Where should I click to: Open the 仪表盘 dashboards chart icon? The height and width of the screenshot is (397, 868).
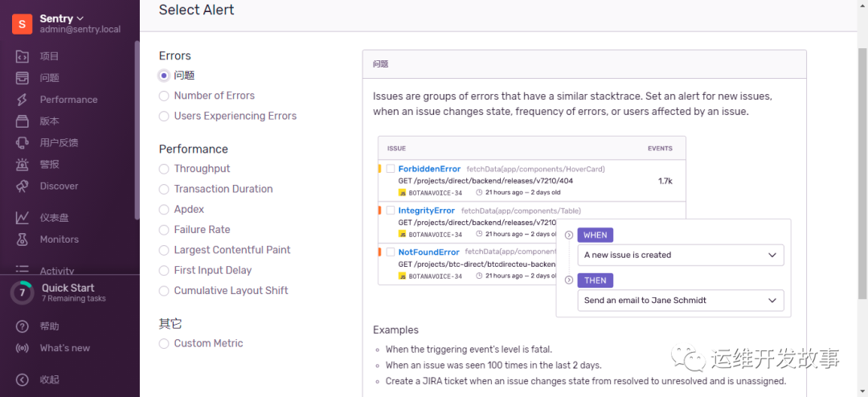tap(23, 218)
